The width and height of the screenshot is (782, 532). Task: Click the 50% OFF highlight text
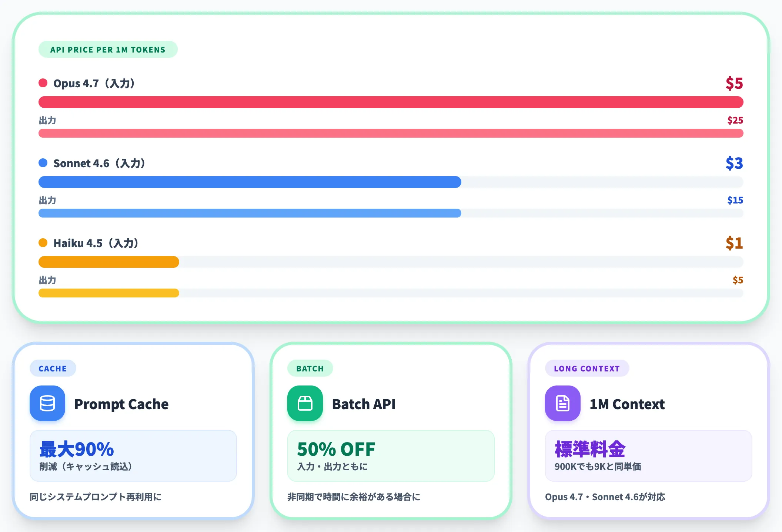click(336, 449)
